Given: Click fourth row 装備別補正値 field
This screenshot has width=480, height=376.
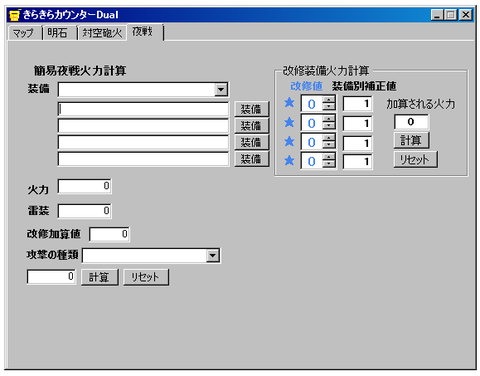Looking at the screenshot, I should [x=357, y=162].
